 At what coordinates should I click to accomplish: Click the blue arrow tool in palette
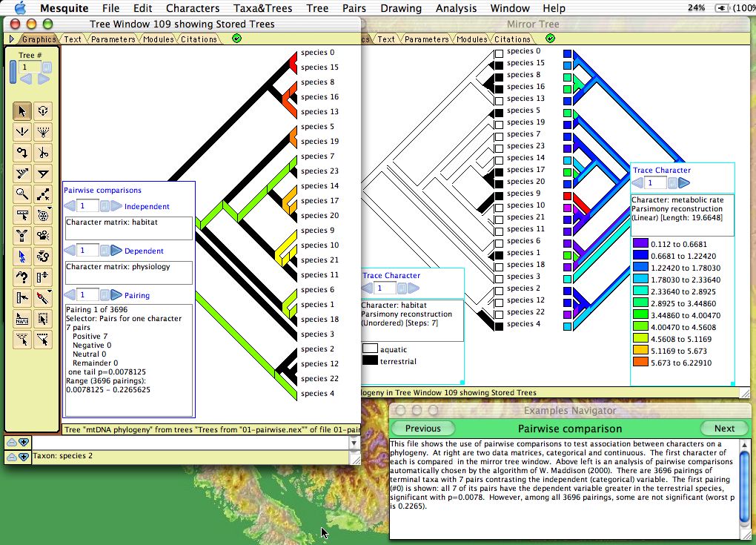22,257
